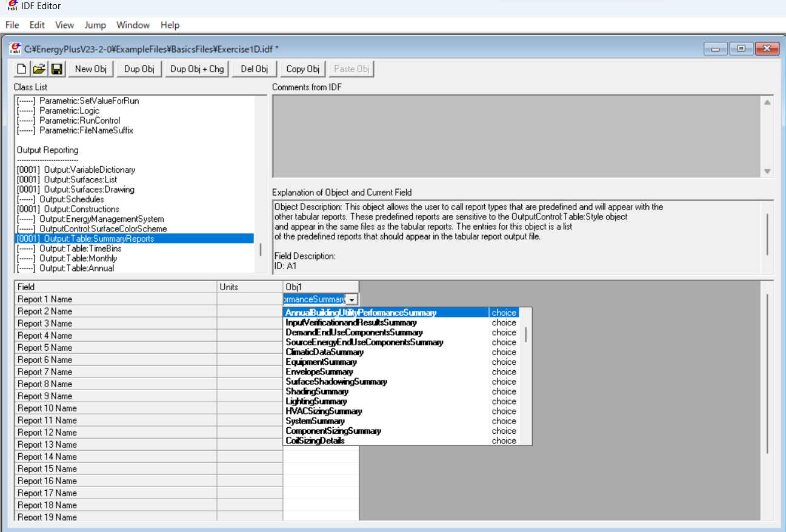Viewport: 786px width, 532px height.
Task: Click the object grid vertical scrollbar
Action: 767,374
